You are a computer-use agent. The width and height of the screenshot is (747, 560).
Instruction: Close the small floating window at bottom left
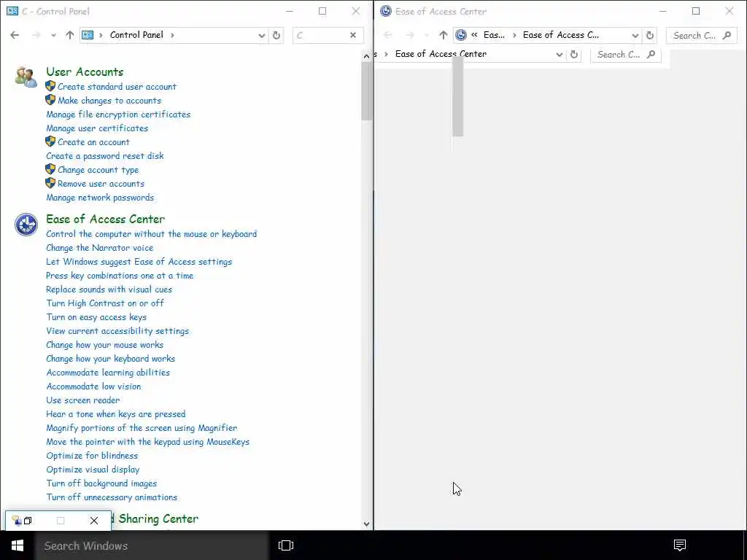click(94, 521)
